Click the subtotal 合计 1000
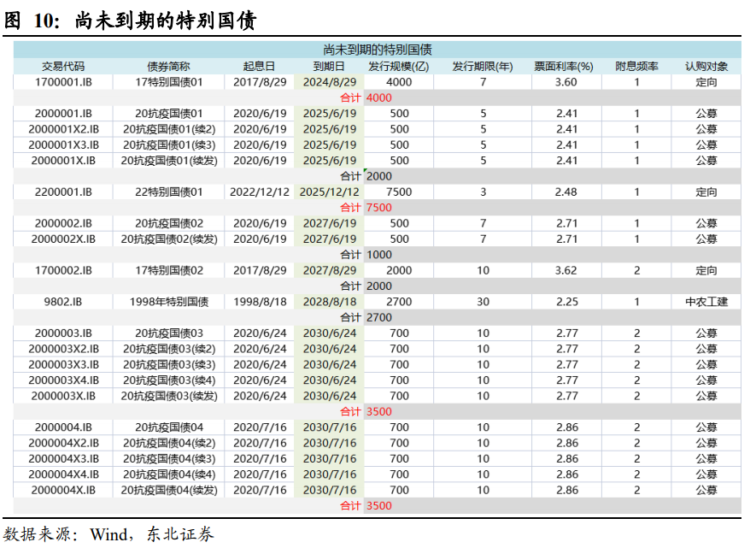 coord(366,255)
